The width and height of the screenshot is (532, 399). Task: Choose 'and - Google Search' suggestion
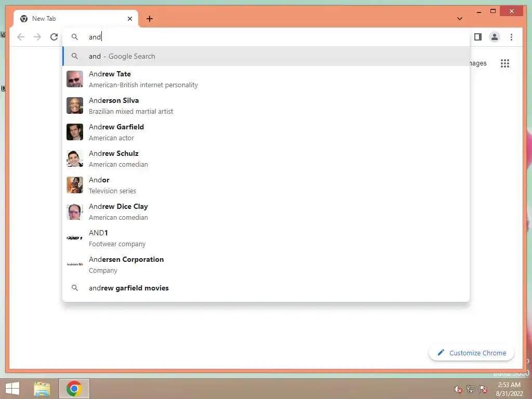tap(267, 56)
